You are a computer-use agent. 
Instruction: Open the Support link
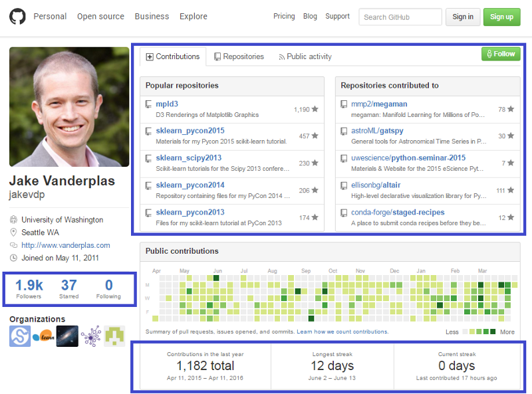point(337,16)
